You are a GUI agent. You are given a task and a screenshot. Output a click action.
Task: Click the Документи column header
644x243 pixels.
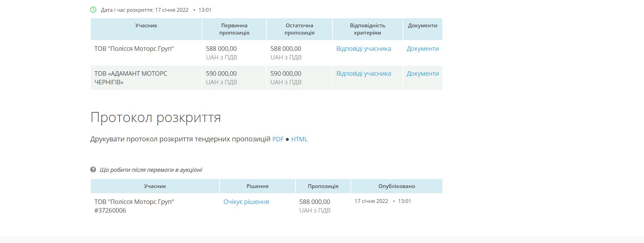pyautogui.click(x=422, y=26)
